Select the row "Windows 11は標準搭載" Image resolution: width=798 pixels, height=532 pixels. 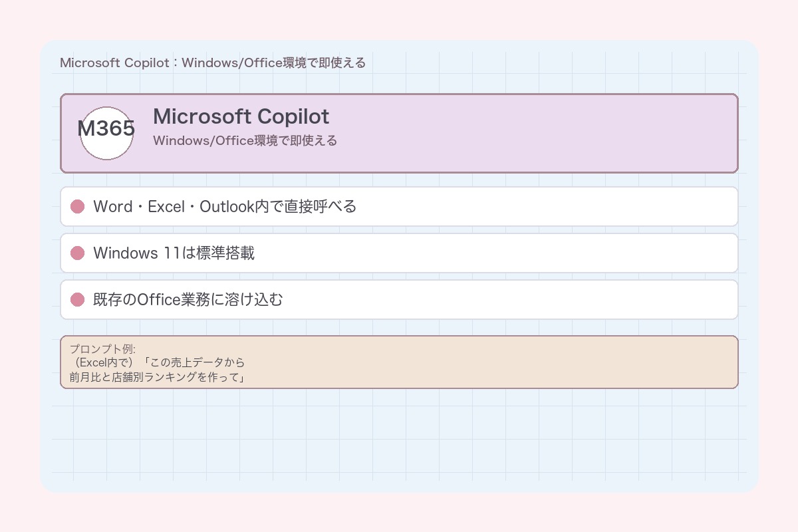[399, 253]
